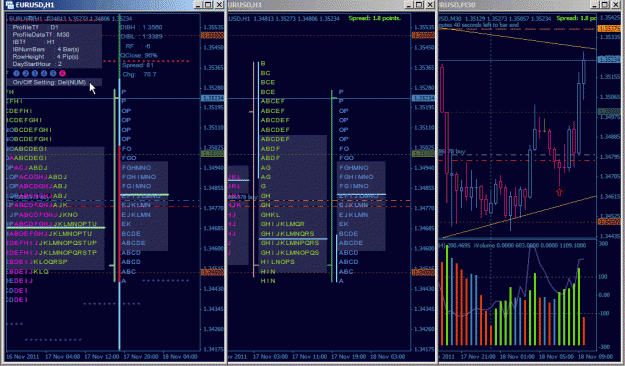The height and width of the screenshot is (366, 625).
Task: Close the EURUSD,H1 left chart window
Action: (x=219, y=5)
